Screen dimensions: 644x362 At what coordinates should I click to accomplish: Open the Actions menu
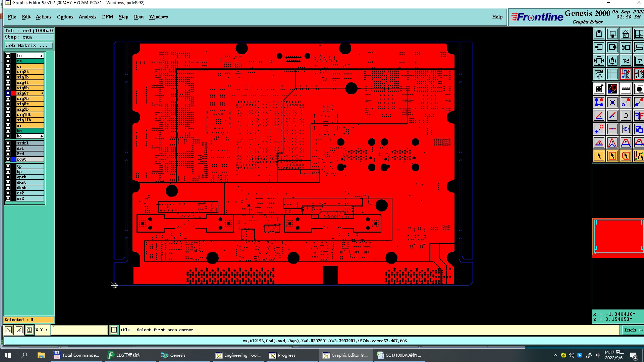(44, 17)
